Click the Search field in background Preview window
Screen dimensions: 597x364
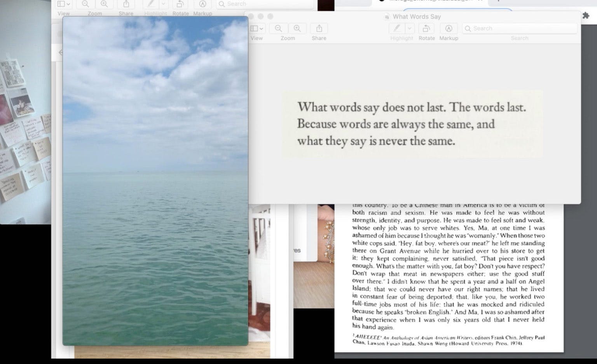point(264,4)
